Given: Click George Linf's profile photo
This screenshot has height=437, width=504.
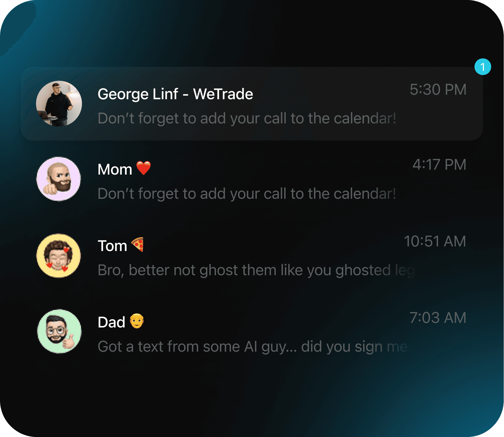Looking at the screenshot, I should pyautogui.click(x=59, y=104).
